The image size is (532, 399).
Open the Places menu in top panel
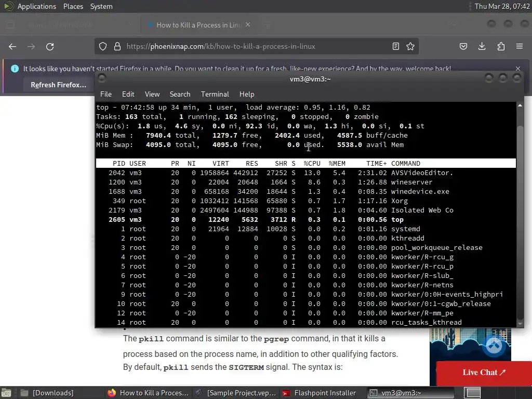[73, 6]
